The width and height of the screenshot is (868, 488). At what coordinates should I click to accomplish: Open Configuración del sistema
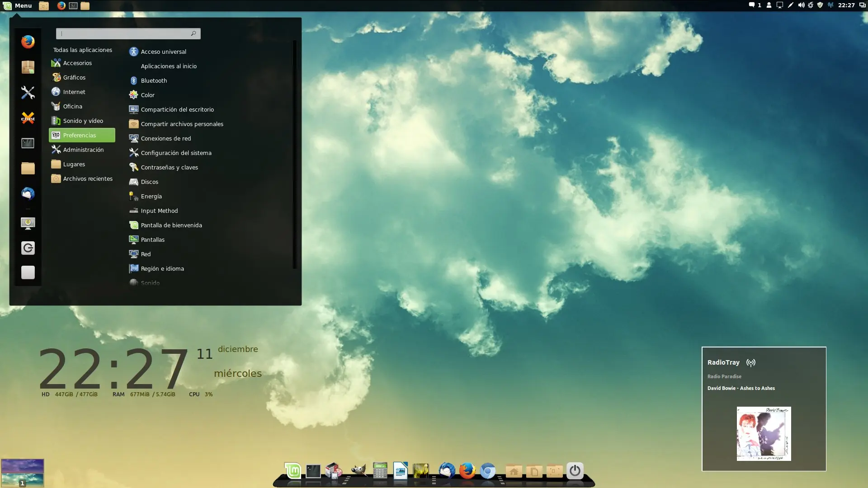coord(176,153)
